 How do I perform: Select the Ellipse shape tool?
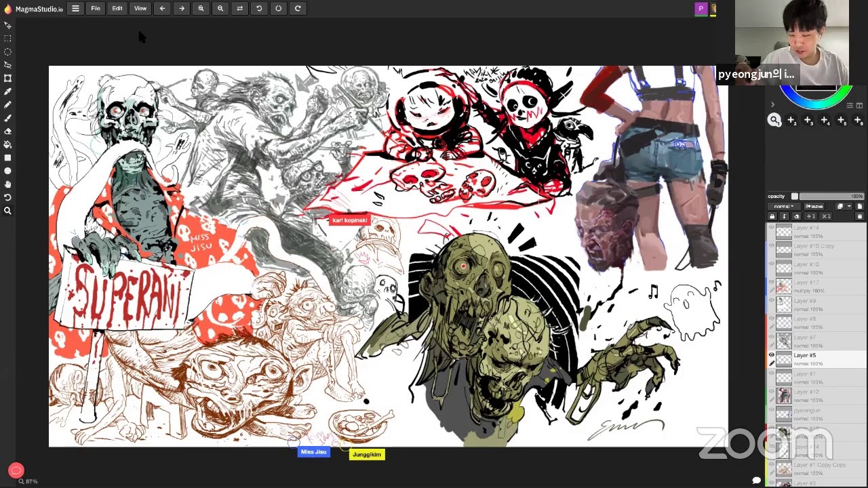pos(7,171)
